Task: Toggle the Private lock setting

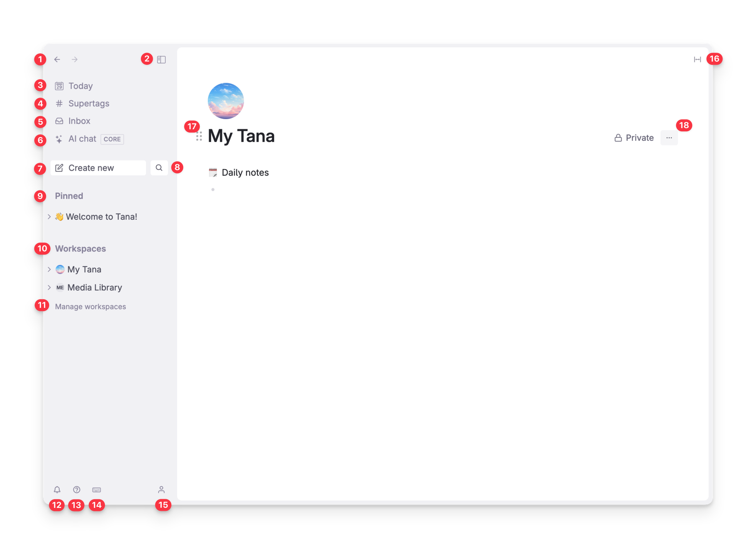Action: point(634,138)
